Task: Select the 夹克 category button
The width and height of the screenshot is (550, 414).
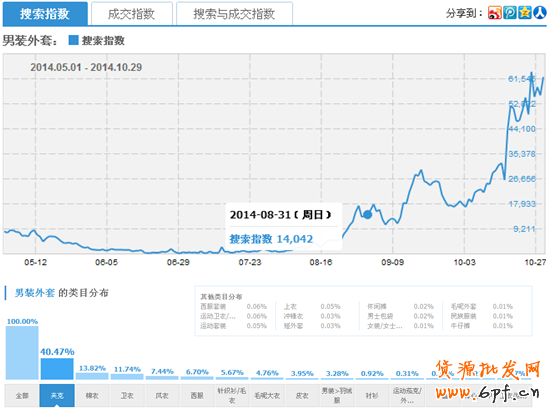Action: (57, 395)
